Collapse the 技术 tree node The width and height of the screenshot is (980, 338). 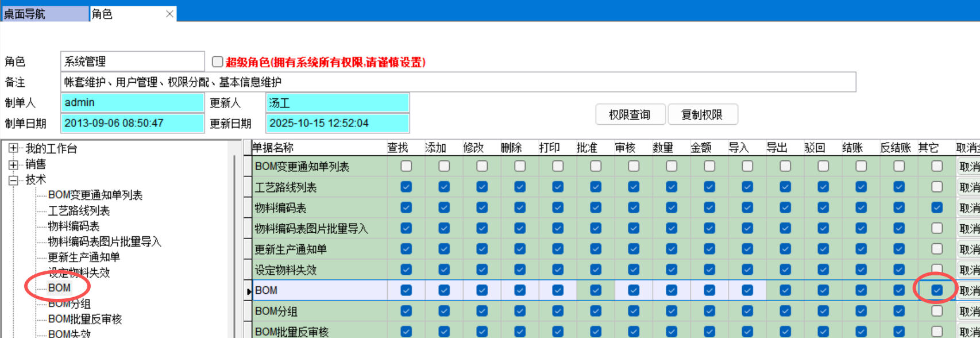(14, 180)
